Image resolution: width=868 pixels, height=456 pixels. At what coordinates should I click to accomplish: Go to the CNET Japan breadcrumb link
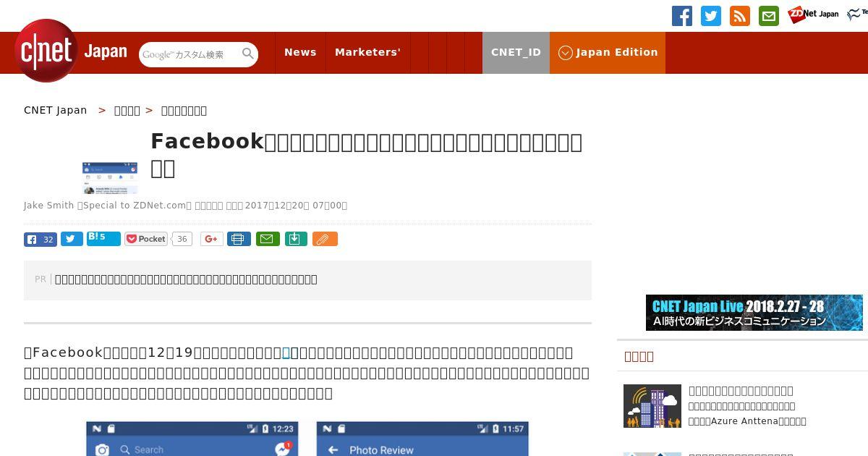coord(56,110)
